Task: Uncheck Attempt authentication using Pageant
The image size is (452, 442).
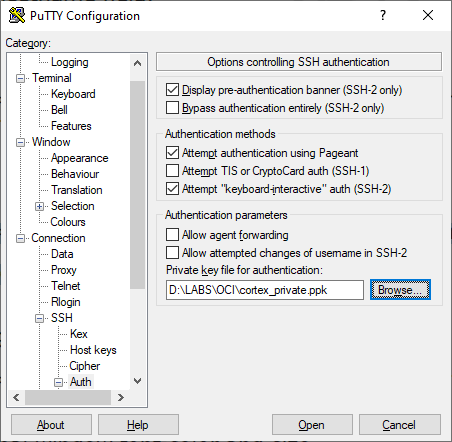Action: click(x=172, y=153)
